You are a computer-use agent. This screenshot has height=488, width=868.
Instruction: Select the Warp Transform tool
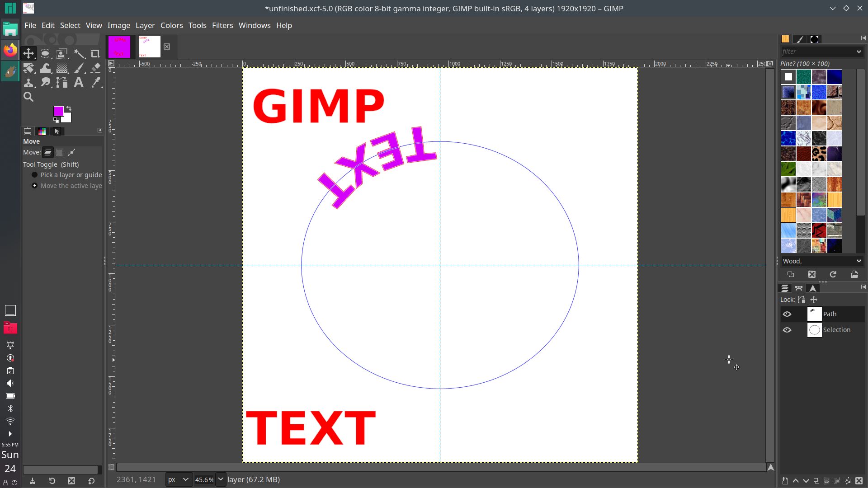pos(45,68)
